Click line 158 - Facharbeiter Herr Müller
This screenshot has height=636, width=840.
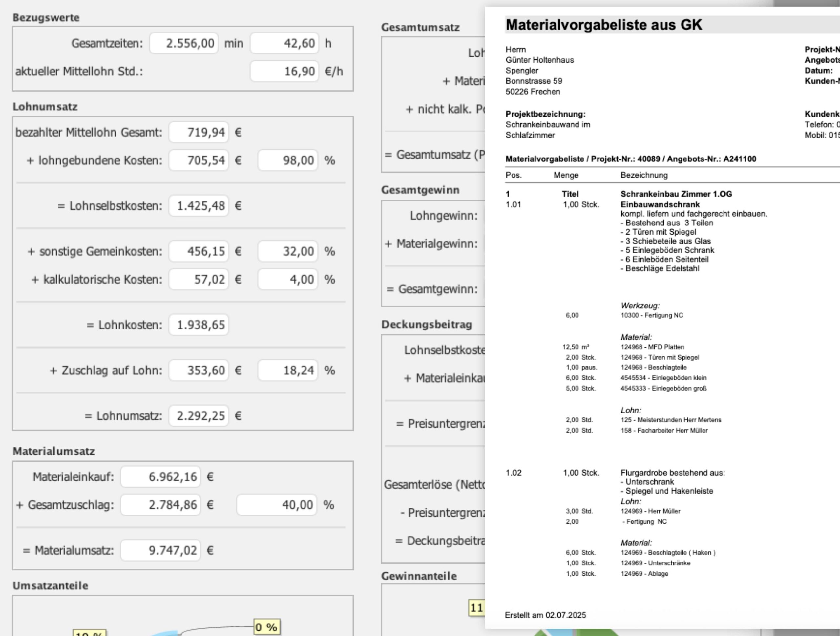pos(664,431)
